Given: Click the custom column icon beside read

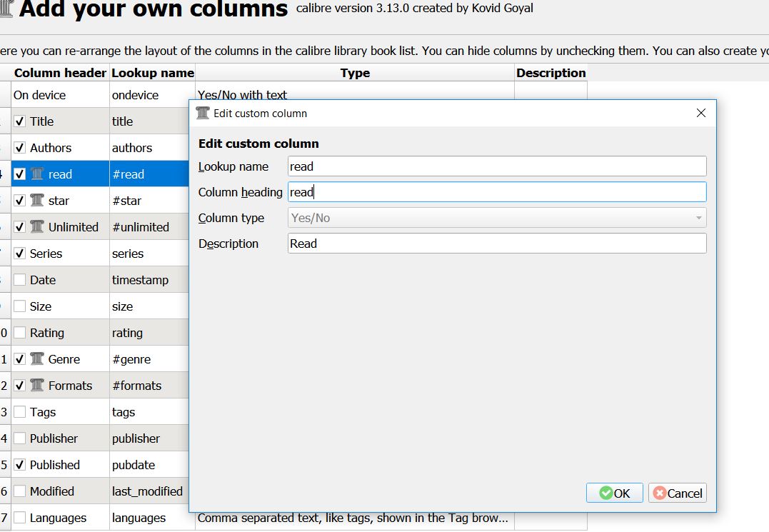Looking at the screenshot, I should (x=37, y=174).
